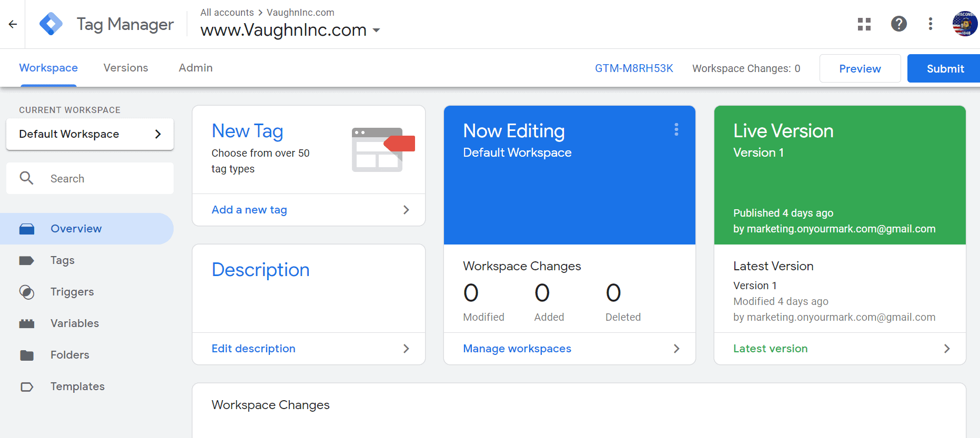Click the Preview button
Screen dimensions: 980x438
pos(860,69)
